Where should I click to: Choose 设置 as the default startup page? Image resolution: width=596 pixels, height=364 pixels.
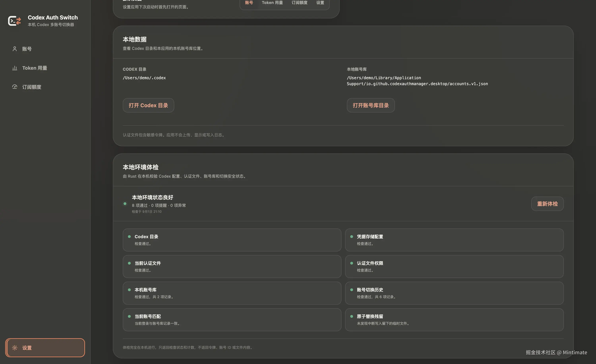tap(320, 3)
